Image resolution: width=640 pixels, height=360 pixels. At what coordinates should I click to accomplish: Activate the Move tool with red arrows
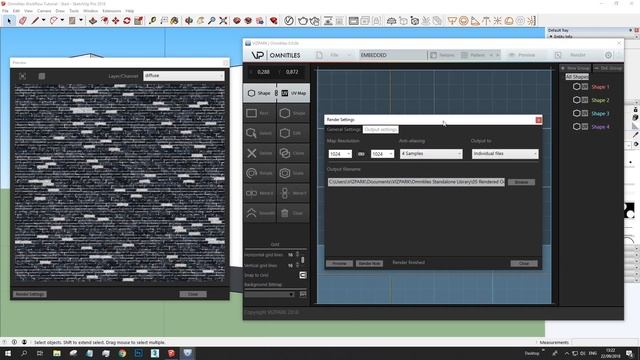pos(116,20)
